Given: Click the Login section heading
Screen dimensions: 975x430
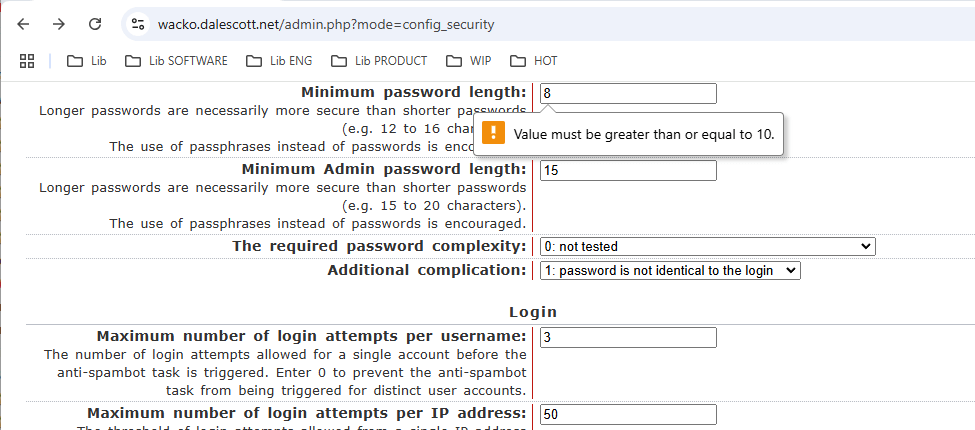Looking at the screenshot, I should [x=533, y=312].
